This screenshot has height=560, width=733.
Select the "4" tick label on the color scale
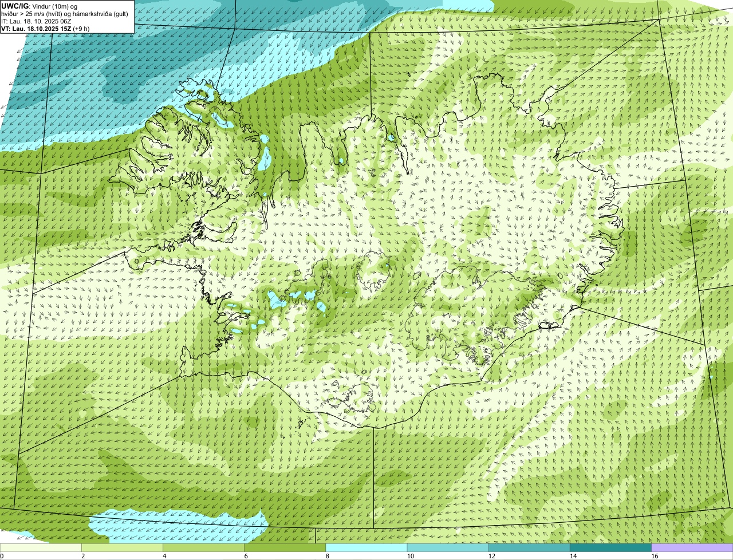(164, 556)
